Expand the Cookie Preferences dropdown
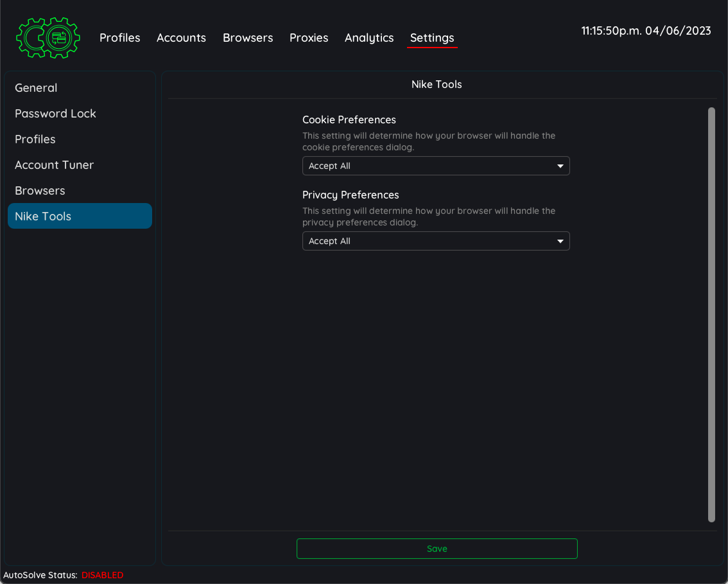 point(436,166)
